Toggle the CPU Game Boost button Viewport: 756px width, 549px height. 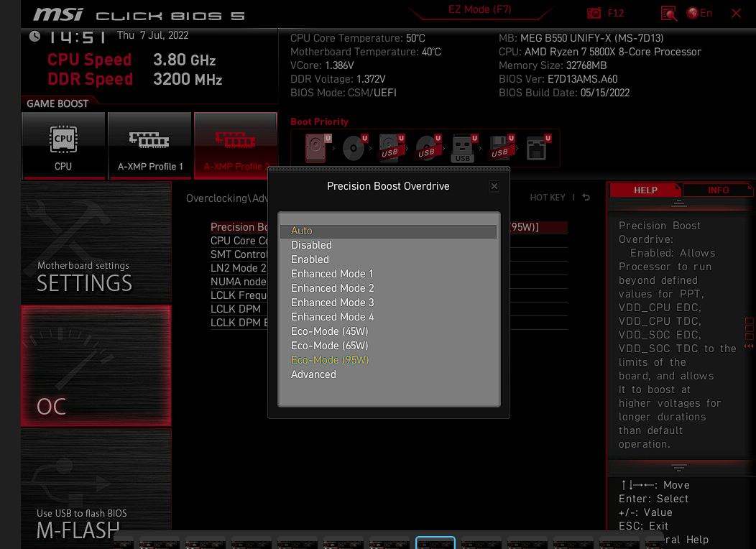[63, 146]
